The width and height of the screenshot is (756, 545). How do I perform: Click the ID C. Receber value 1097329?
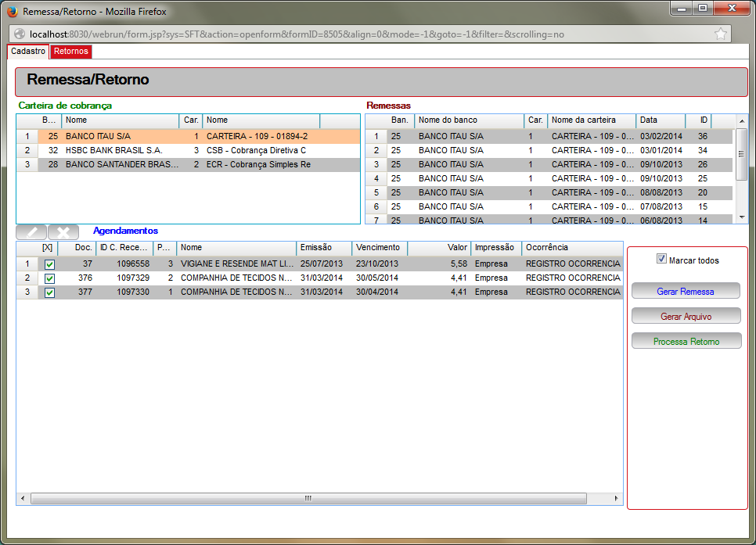(133, 278)
